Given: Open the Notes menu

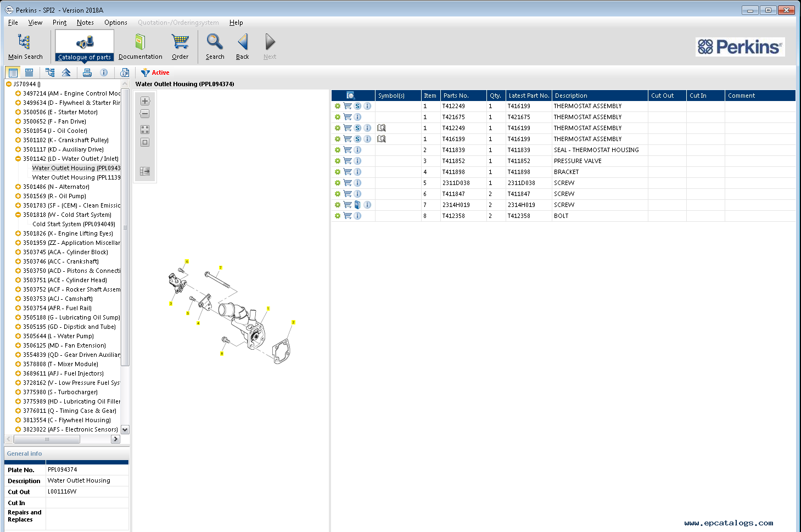Looking at the screenshot, I should 85,23.
